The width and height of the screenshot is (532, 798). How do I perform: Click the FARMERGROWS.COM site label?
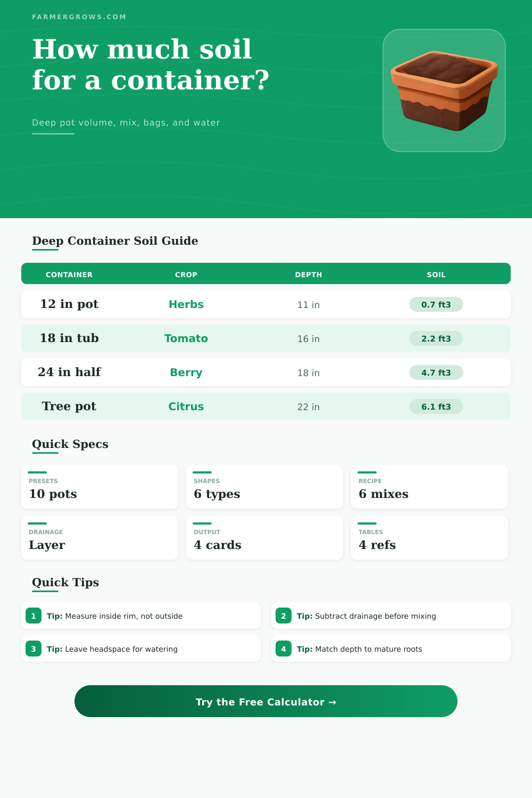[79, 17]
